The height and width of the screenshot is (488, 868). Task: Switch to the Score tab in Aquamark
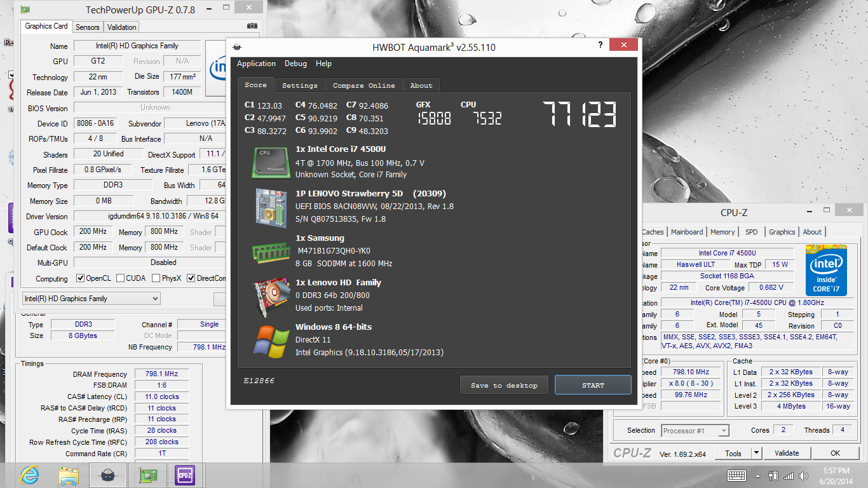coord(255,85)
